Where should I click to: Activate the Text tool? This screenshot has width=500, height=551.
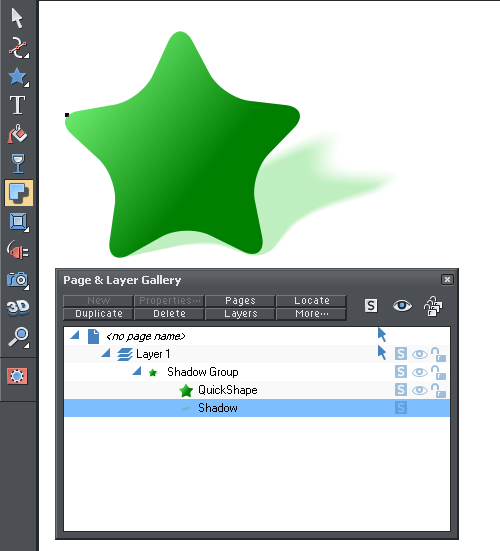(x=18, y=105)
